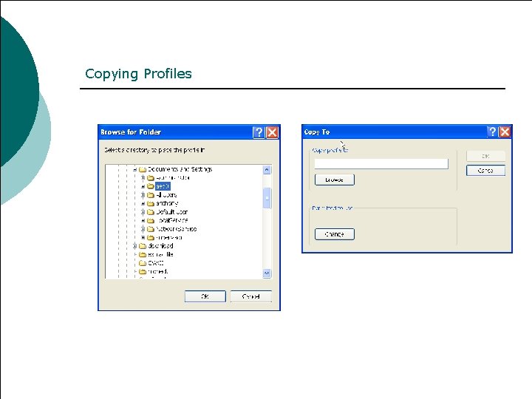Click the greyed OK button in Copy To
Image resolution: width=532 pixels, height=399 pixels.
click(x=486, y=156)
